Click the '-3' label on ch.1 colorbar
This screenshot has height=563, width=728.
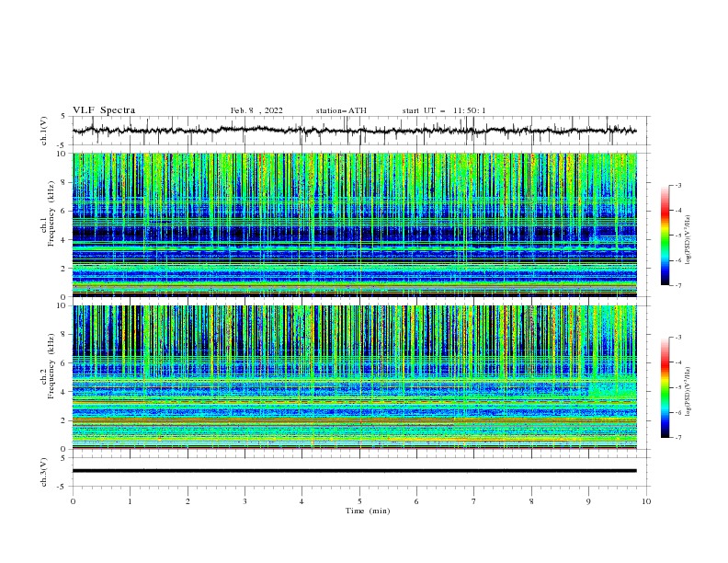tap(678, 185)
